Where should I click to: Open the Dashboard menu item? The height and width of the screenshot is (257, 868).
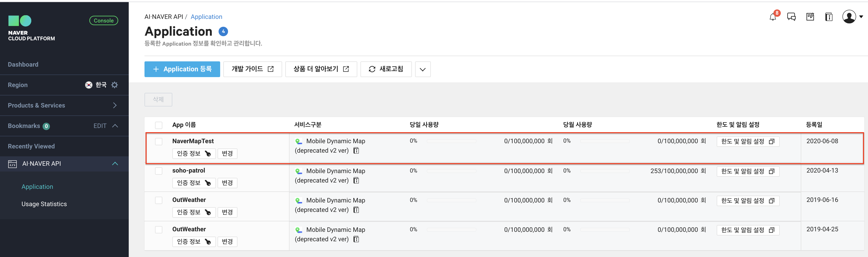point(23,65)
